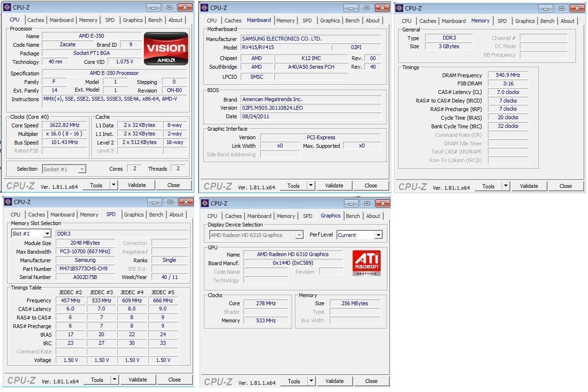Click the DRAM Frequency value 540.9 MHz
The width and height of the screenshot is (588, 392).
point(508,75)
